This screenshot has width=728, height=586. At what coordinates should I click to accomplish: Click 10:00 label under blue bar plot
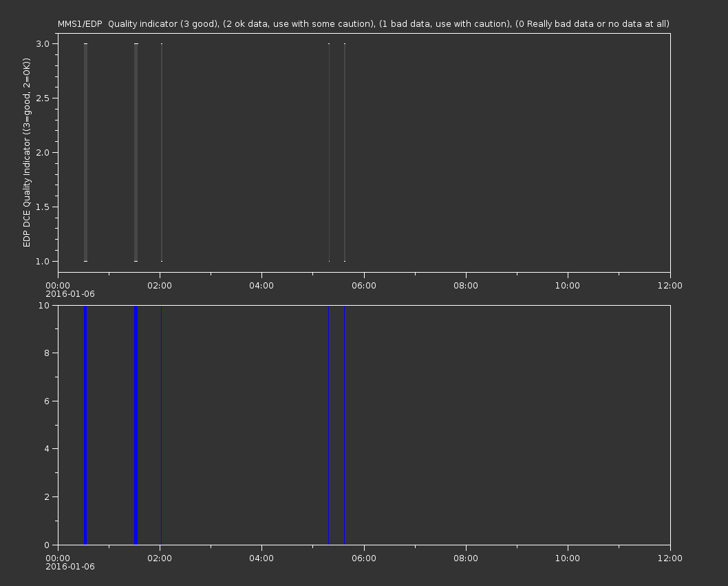(568, 558)
